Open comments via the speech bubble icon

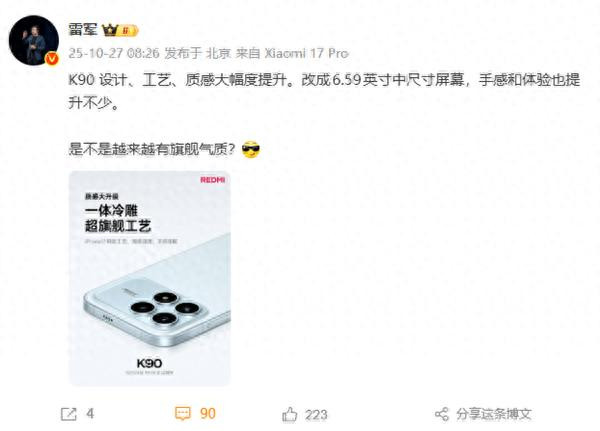183,414
